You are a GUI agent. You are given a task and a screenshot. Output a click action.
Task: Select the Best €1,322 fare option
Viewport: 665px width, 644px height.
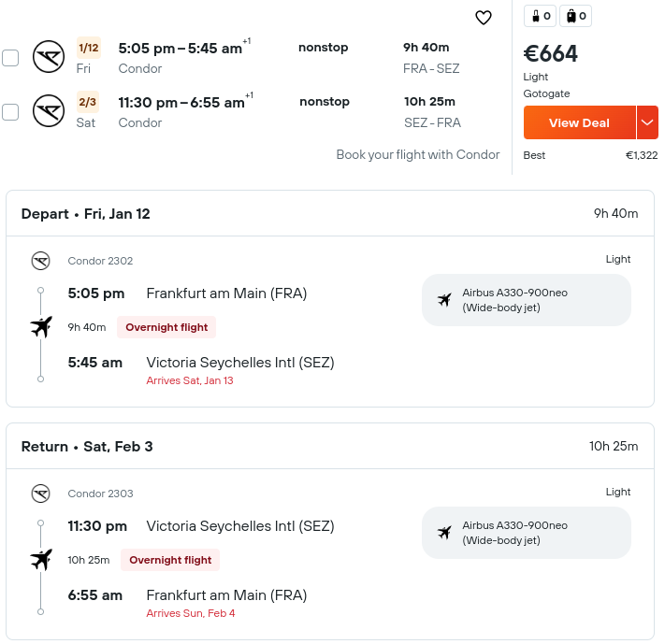pyautogui.click(x=590, y=155)
